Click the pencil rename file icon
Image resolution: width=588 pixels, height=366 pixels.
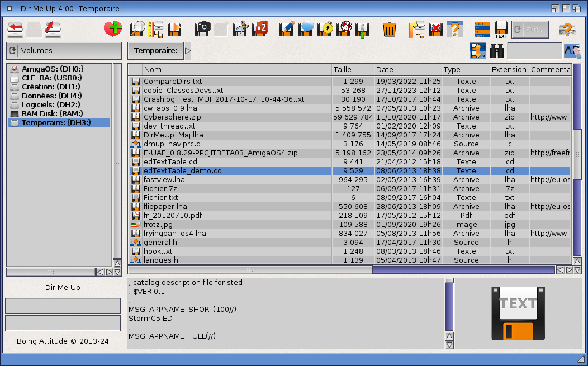[287, 28]
